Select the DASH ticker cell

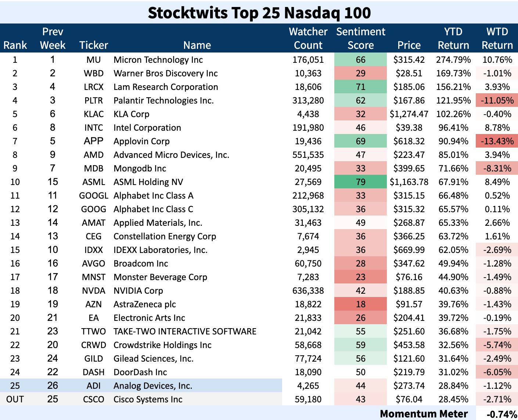click(94, 372)
